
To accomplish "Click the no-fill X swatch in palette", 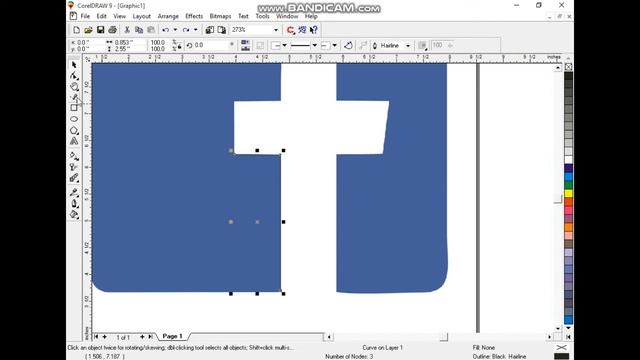I will click(568, 67).
